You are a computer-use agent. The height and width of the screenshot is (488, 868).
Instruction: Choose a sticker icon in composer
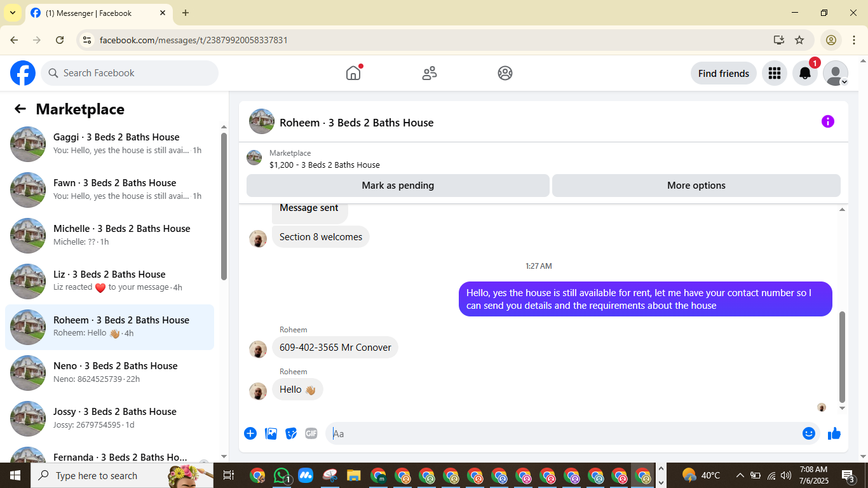click(291, 433)
